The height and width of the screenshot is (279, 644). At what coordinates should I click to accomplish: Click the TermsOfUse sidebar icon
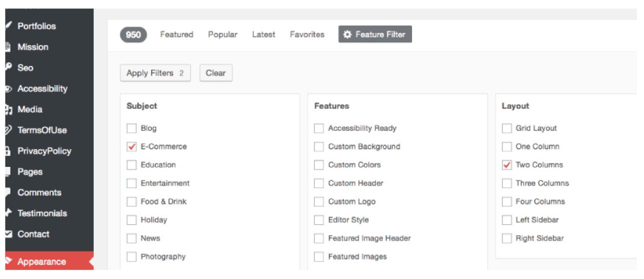(x=8, y=130)
